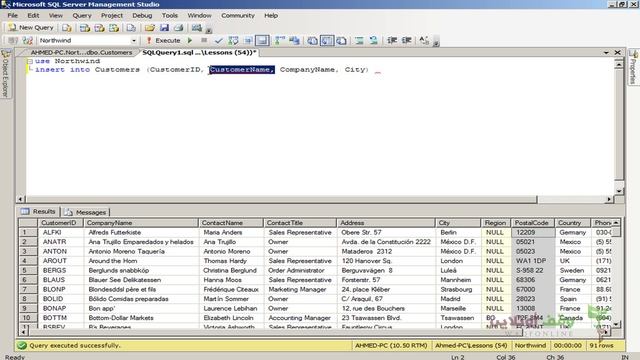Open Analysis Services DMX Query
The image size is (640, 360).
click(99, 28)
